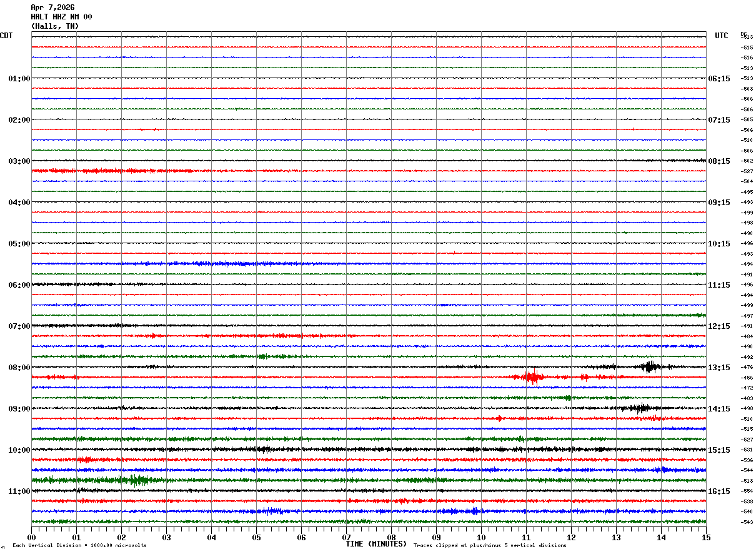Click the DC column header
This screenshot has height=554, width=756.
coord(744,34)
